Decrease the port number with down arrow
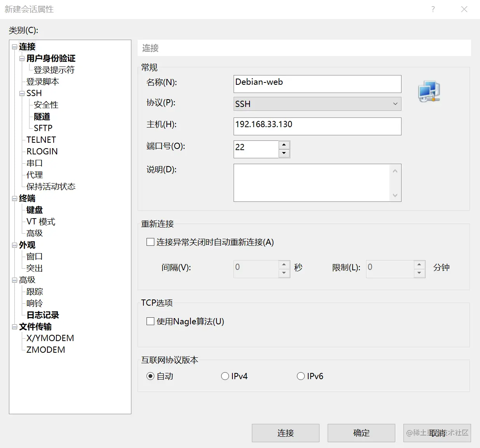The height and width of the screenshot is (448, 480). click(284, 153)
